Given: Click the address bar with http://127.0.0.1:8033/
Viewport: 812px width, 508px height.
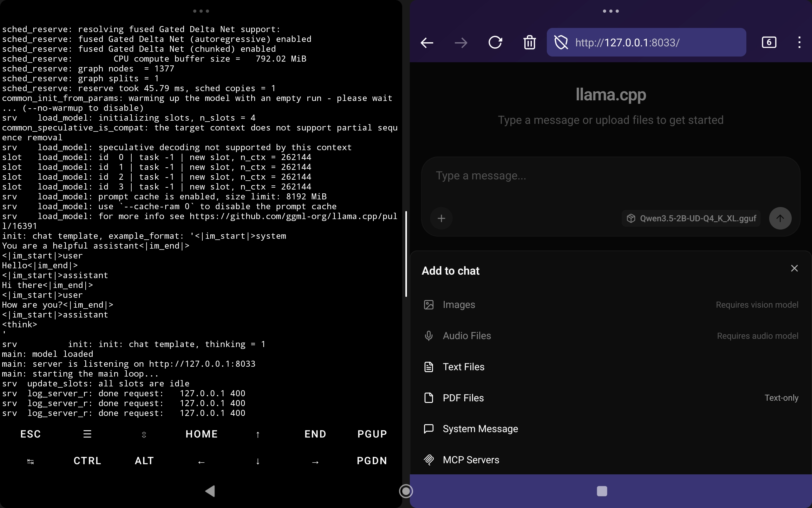Looking at the screenshot, I should click(646, 42).
